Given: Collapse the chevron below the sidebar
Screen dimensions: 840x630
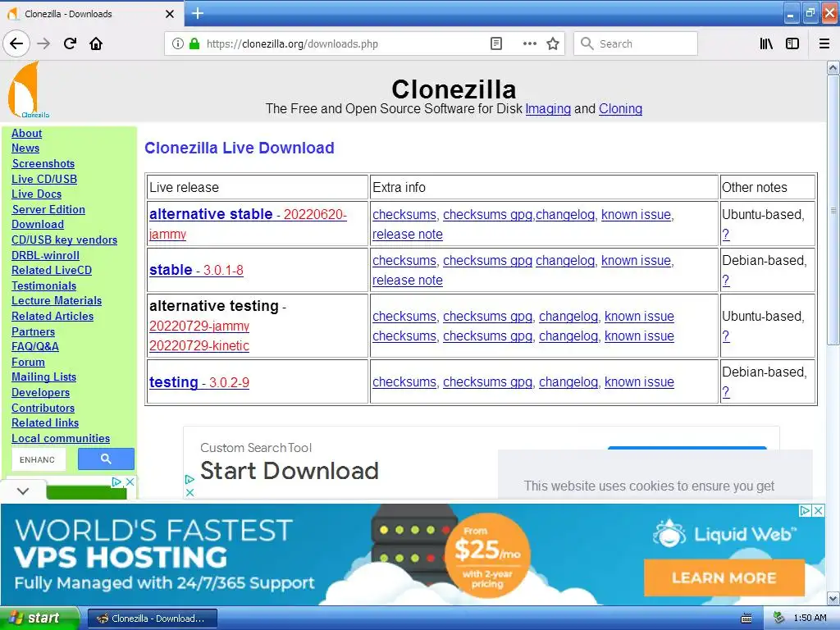Looking at the screenshot, I should [23, 491].
